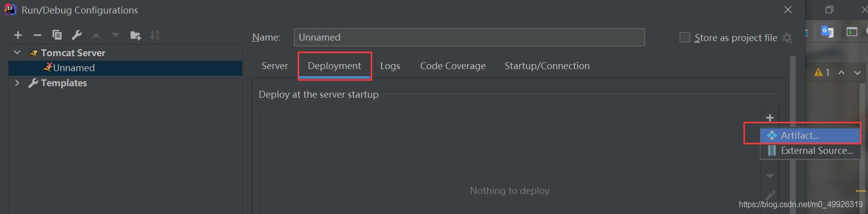The width and height of the screenshot is (868, 214).
Task: Sort configurations alphabetically
Action: [x=155, y=35]
